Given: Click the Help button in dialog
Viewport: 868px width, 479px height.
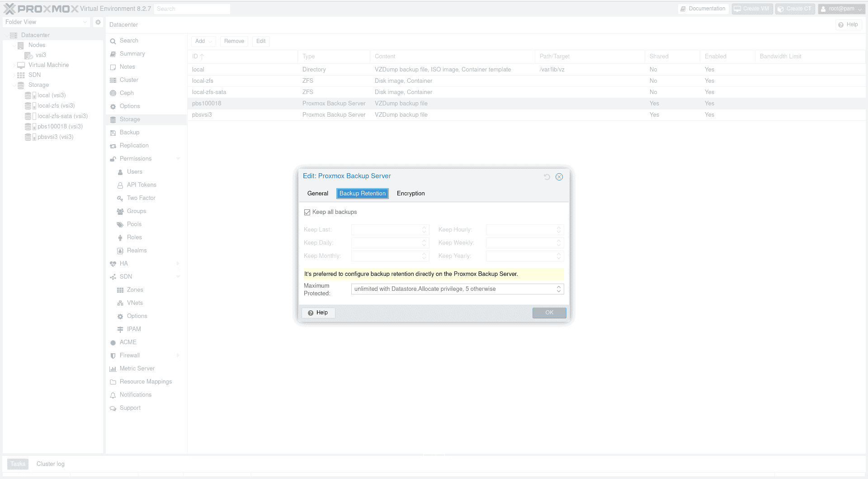Looking at the screenshot, I should pyautogui.click(x=318, y=313).
